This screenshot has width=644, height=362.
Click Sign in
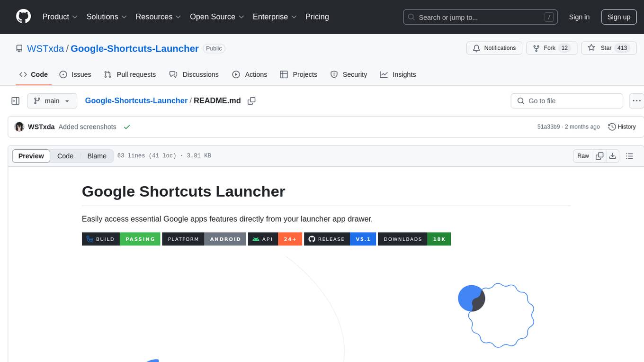tap(579, 17)
